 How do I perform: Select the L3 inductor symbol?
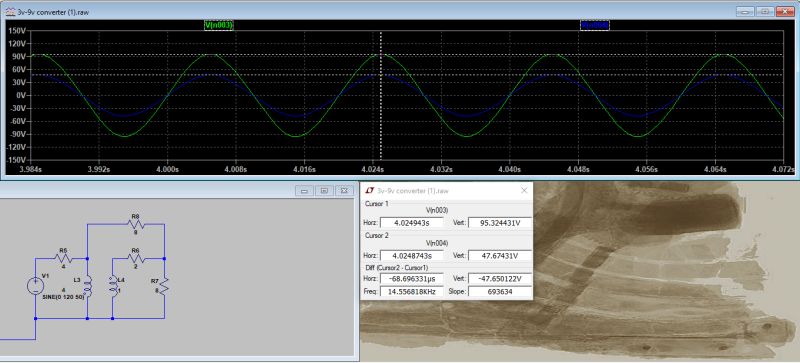(x=87, y=286)
